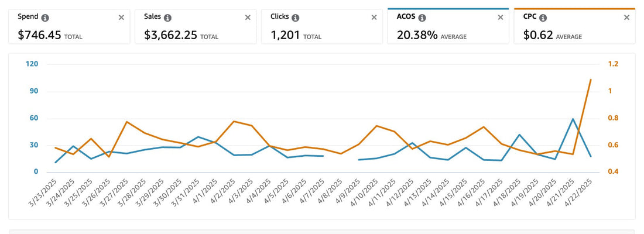The width and height of the screenshot is (644, 234).
Task: Click the orange CPC spike on 4/22/2025
Action: [591, 80]
